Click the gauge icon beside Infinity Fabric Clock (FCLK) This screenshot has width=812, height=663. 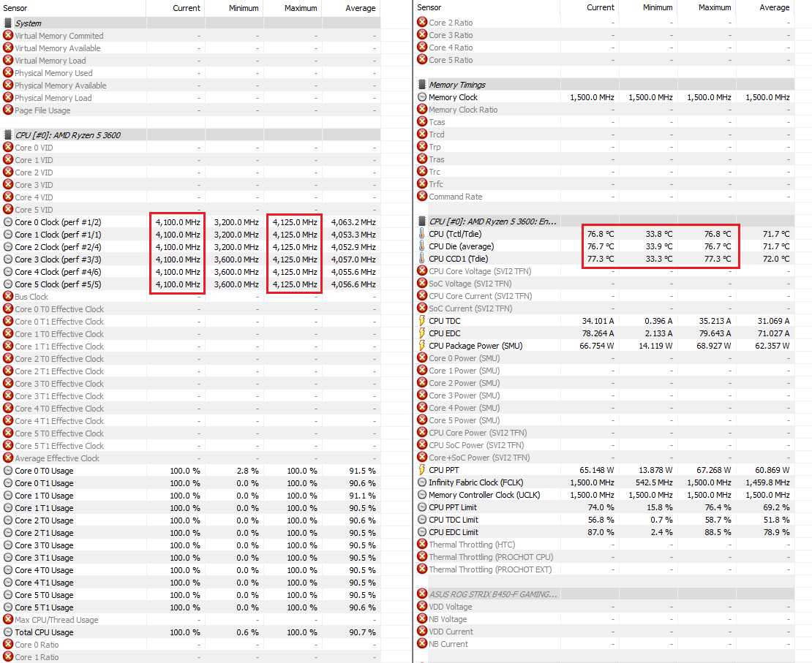click(422, 482)
